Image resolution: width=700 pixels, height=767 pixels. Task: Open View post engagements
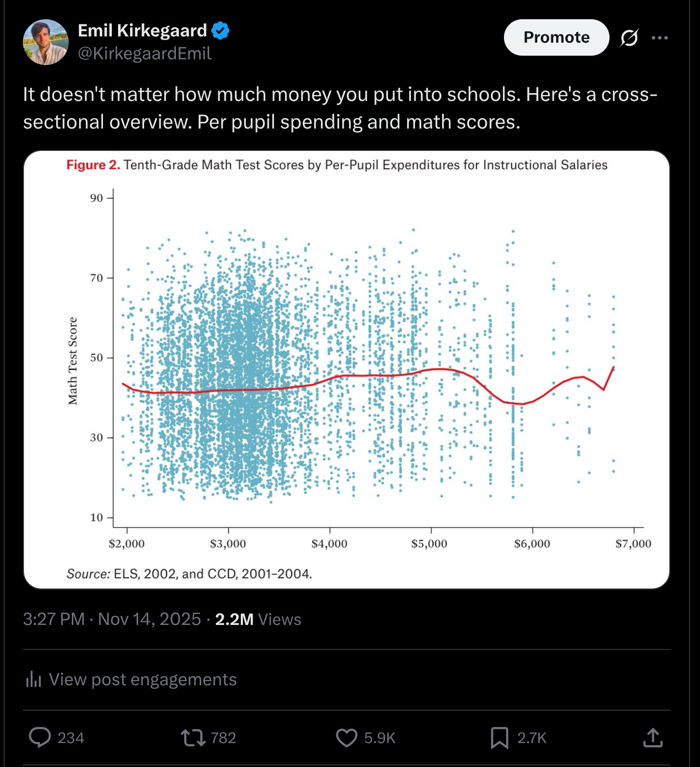(x=142, y=679)
